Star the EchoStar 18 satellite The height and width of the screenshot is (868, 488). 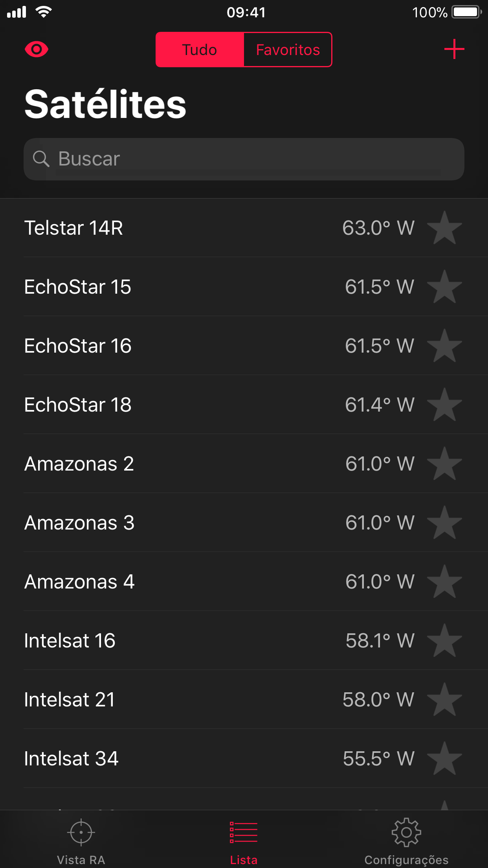coord(444,405)
